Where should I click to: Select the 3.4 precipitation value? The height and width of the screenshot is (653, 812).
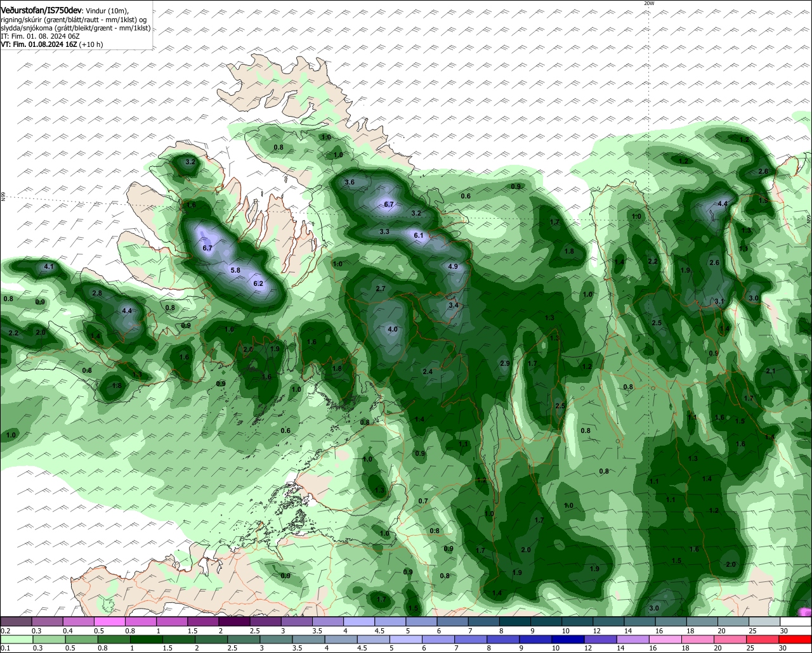click(x=453, y=305)
